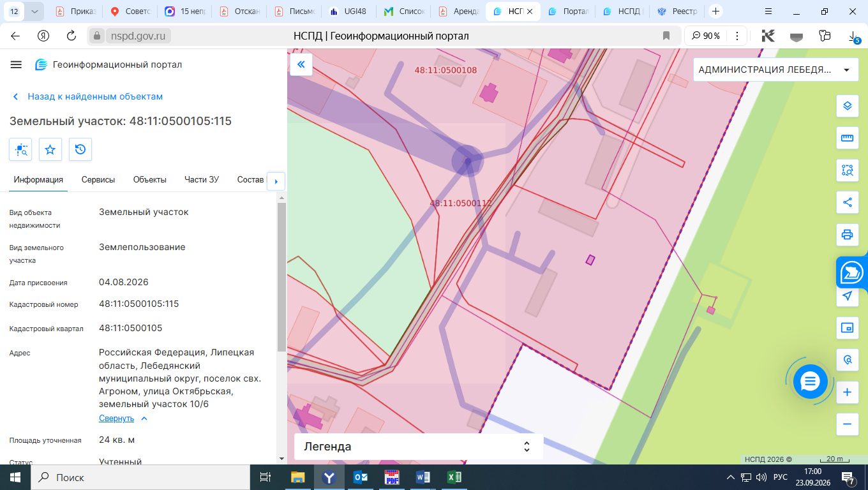Reload the page in the browser toolbar
868x490 pixels.
[71, 36]
